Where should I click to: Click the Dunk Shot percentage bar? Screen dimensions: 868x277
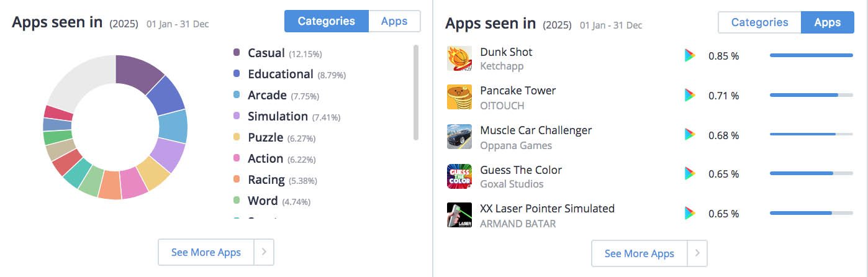coord(811,55)
